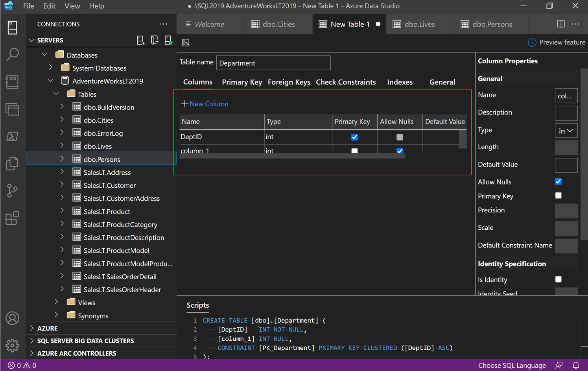Click the Table name input field
This screenshot has height=371, width=588.
(273, 63)
